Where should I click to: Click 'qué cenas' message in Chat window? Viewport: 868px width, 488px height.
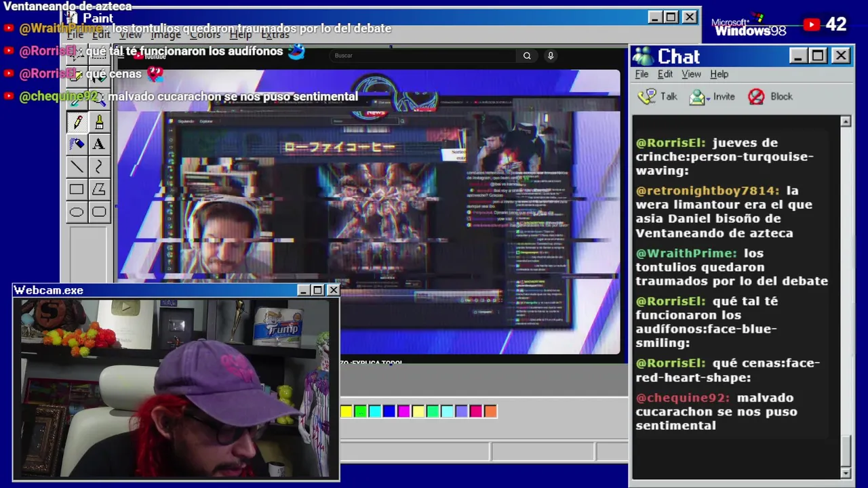(728, 370)
